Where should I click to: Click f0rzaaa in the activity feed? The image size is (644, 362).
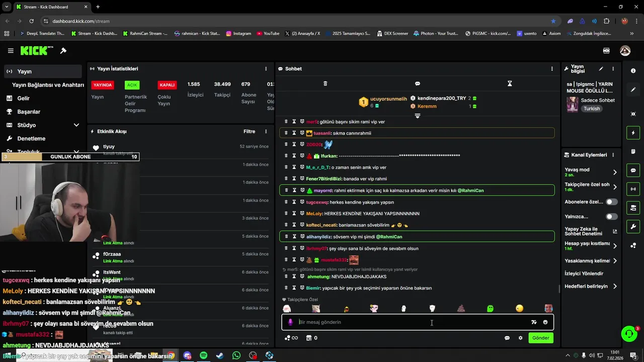tap(112, 254)
